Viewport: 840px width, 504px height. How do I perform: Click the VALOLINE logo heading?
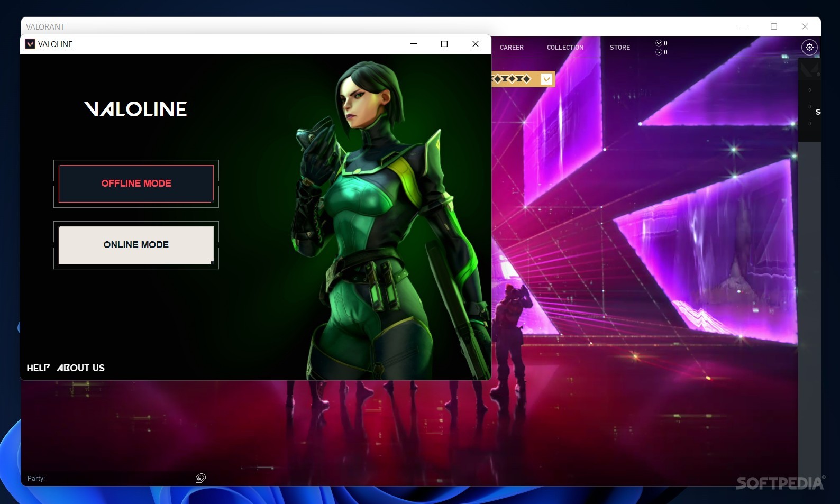click(x=135, y=109)
